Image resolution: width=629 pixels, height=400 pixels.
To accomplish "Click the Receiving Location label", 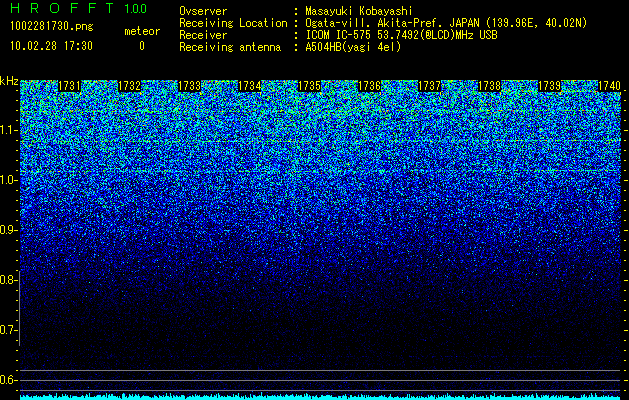I will click(233, 23).
